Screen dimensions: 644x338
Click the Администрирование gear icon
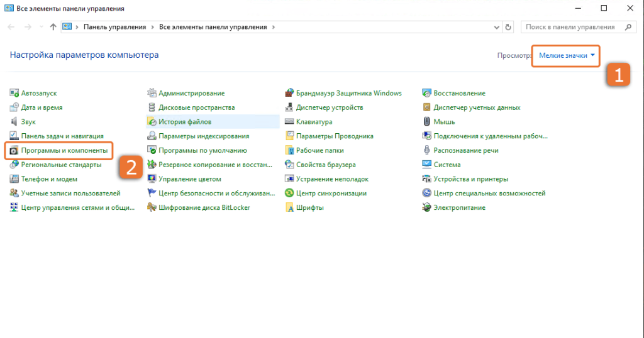152,93
